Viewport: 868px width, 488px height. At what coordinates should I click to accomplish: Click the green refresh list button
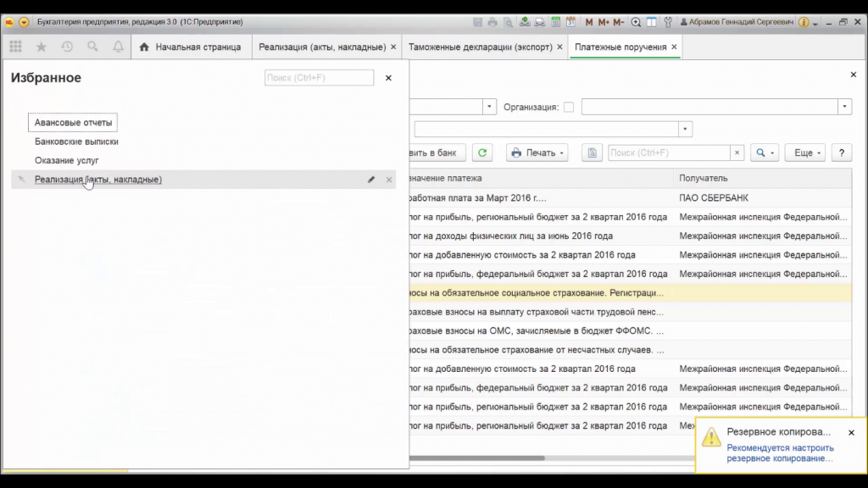point(482,152)
